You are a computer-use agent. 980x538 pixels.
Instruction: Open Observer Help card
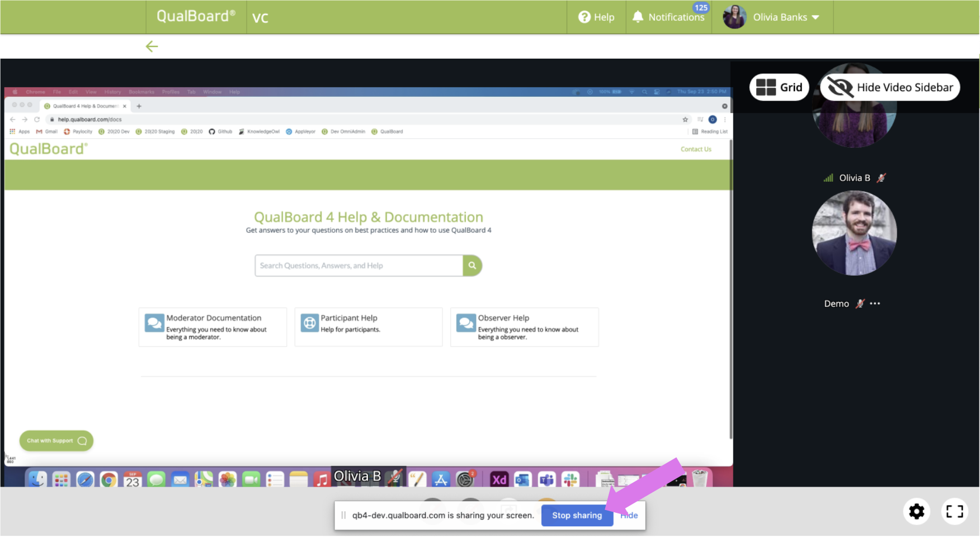525,327
